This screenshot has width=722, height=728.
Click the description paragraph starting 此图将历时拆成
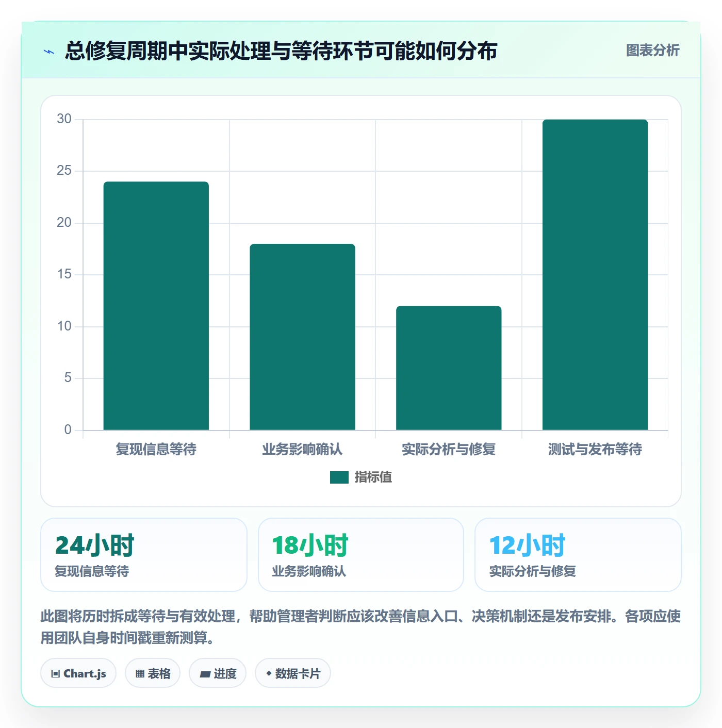(x=361, y=627)
